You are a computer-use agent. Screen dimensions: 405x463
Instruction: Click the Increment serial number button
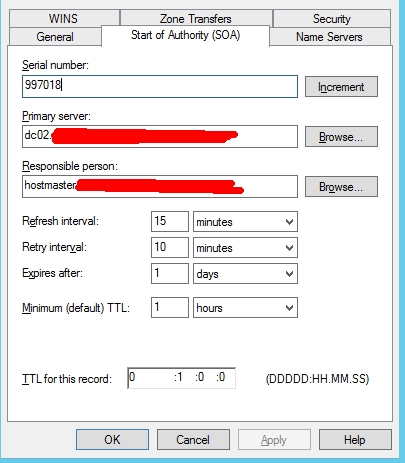(x=341, y=87)
